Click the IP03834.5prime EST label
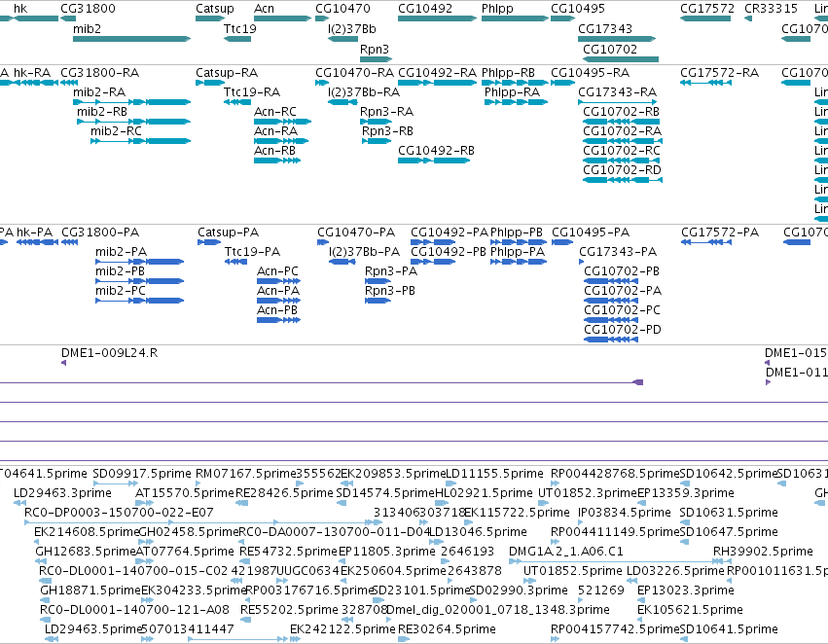The height and width of the screenshot is (644, 828). click(x=625, y=513)
